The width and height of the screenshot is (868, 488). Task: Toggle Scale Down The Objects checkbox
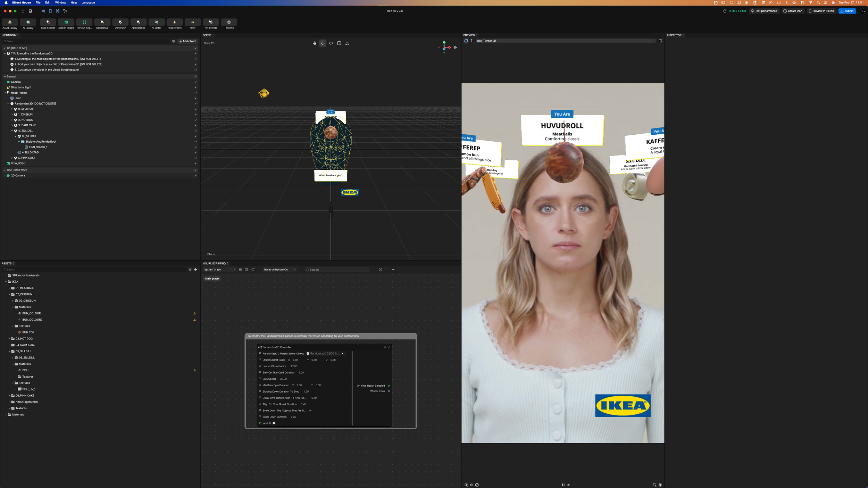(310, 411)
